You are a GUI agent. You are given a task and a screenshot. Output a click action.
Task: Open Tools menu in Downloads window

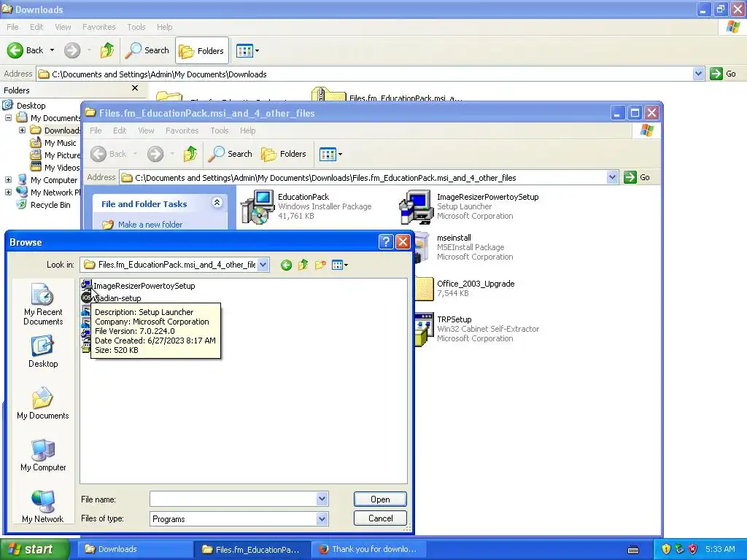(x=136, y=27)
